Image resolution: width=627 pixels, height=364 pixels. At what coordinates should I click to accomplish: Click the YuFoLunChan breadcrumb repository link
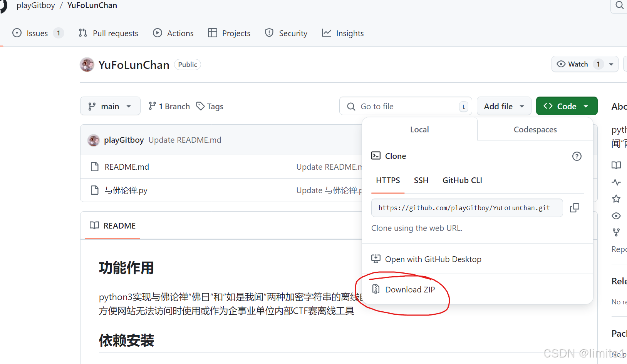[x=92, y=5]
